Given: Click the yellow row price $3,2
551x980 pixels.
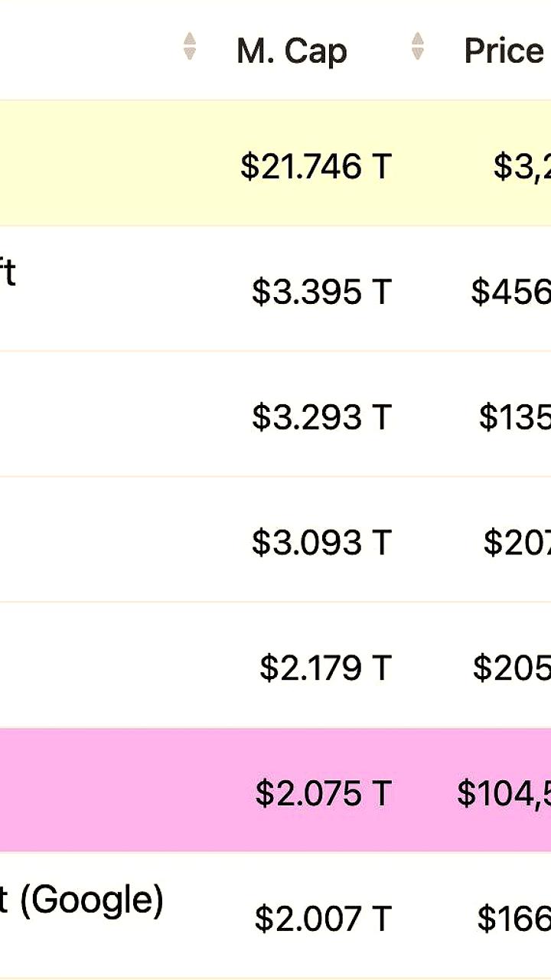Looking at the screenshot, I should [522, 166].
